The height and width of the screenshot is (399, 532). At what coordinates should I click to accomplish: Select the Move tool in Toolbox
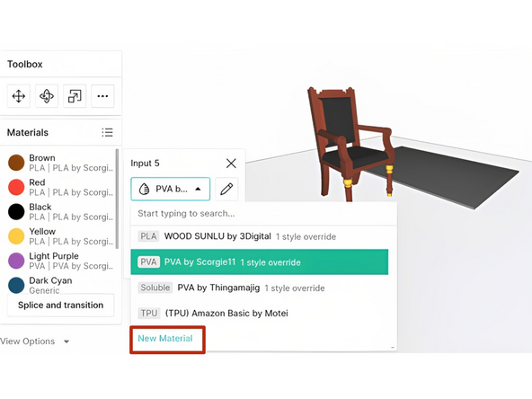pos(19,96)
